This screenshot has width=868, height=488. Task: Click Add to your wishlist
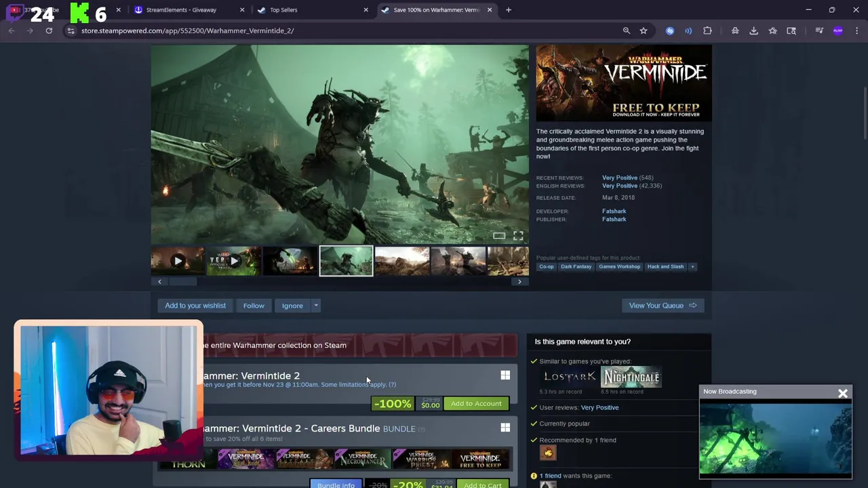[195, 306]
